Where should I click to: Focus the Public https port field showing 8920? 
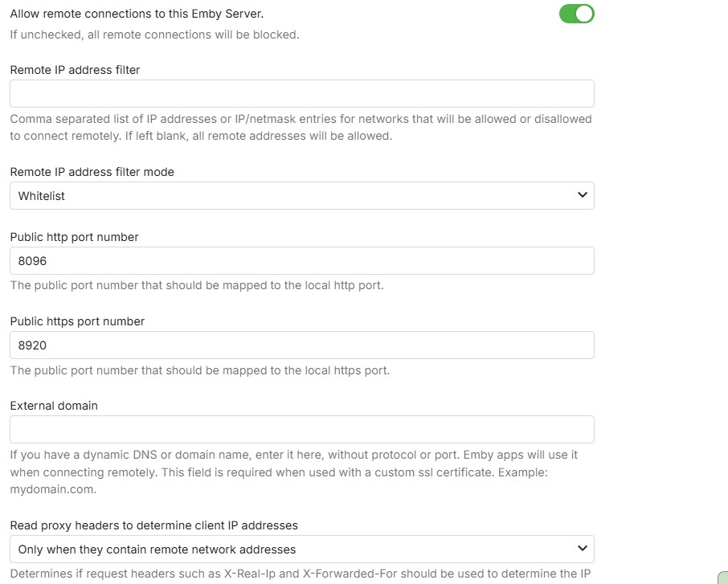[x=301, y=345]
